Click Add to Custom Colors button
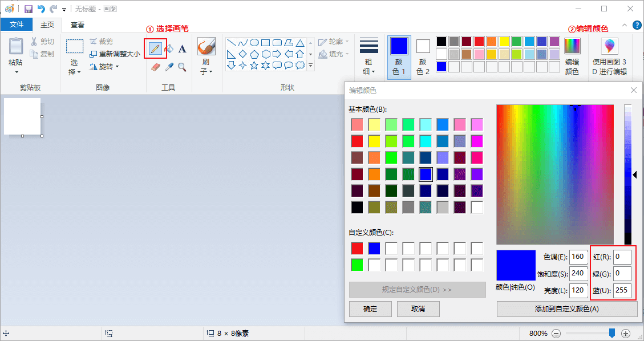The width and height of the screenshot is (644, 341). (566, 308)
